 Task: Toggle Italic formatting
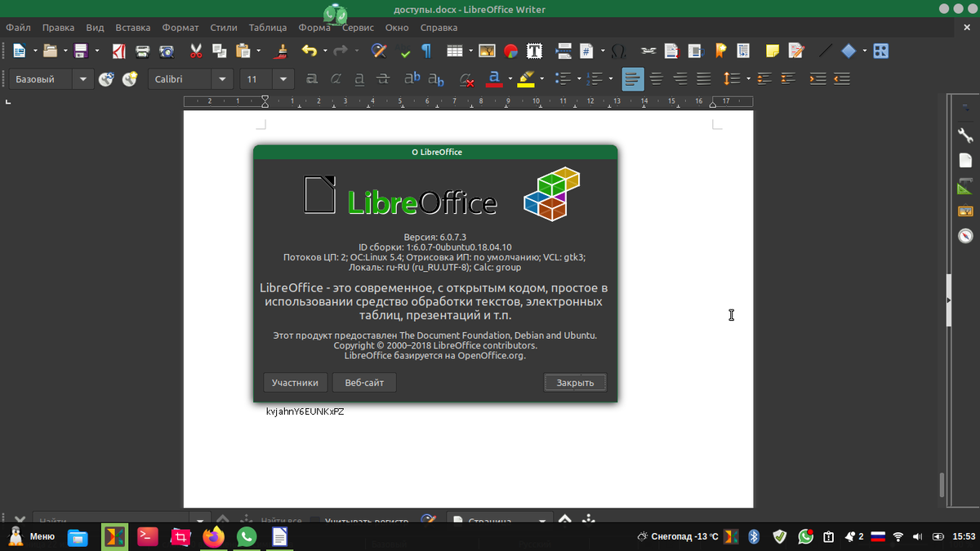click(x=335, y=79)
